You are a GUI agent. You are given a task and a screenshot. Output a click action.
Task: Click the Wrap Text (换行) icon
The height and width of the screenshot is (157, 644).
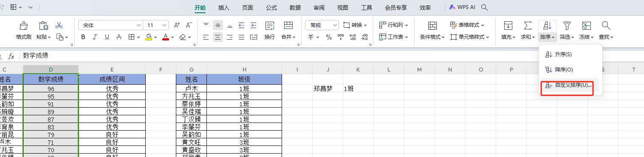tap(270, 26)
